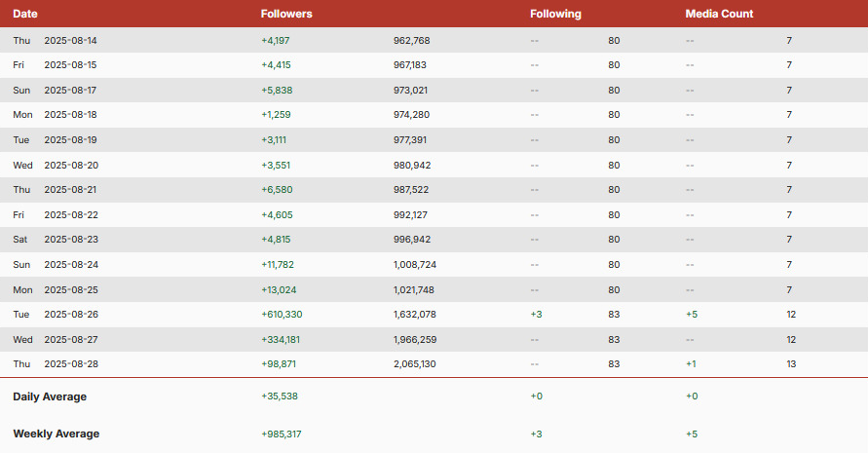Select the +13,024 follower gain cell
Screen dimensions: 868x453
click(x=278, y=289)
